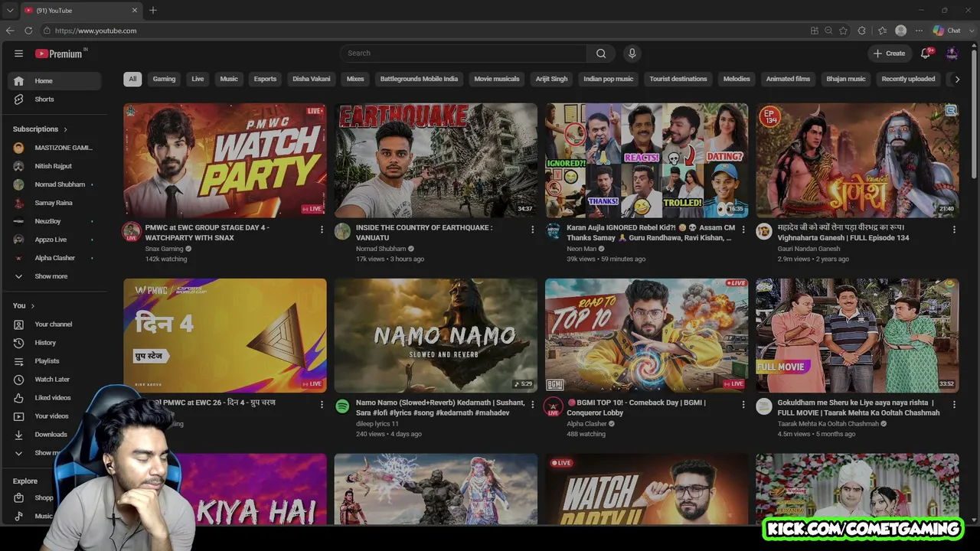Expand the You section chevron

pos(33,306)
